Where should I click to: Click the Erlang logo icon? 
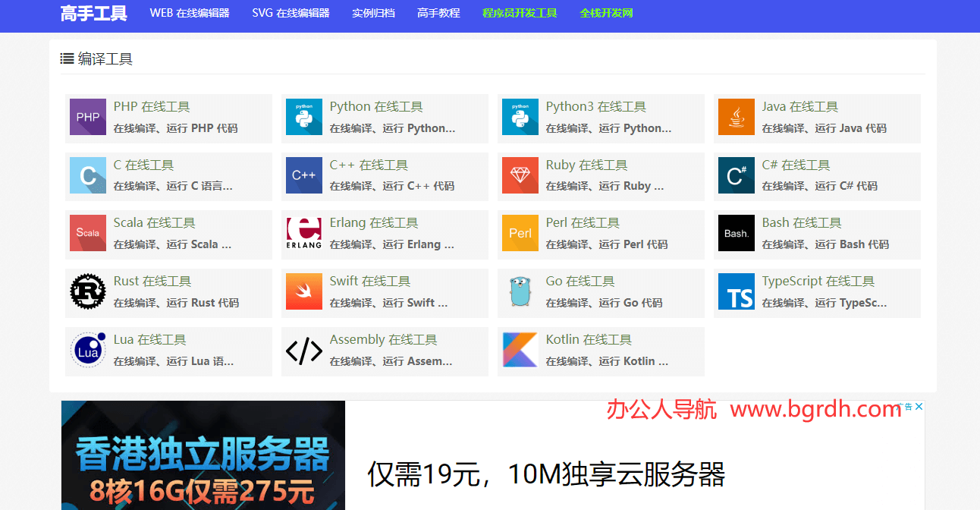tap(304, 233)
